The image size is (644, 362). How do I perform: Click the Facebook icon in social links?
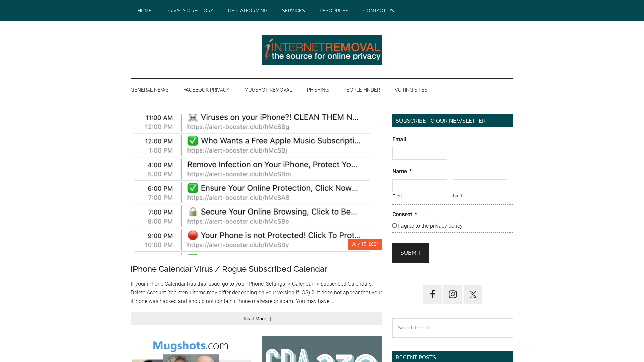433,294
